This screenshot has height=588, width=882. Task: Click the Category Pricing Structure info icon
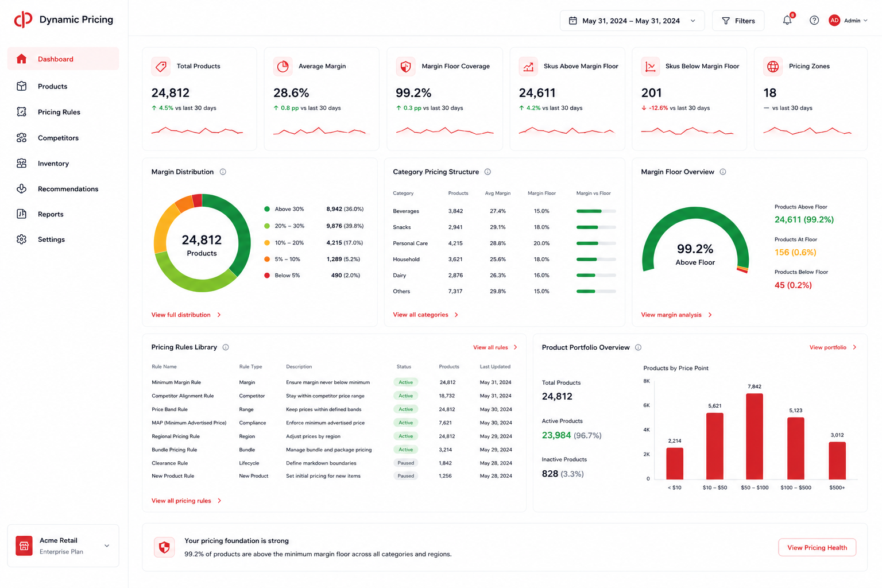(x=488, y=172)
